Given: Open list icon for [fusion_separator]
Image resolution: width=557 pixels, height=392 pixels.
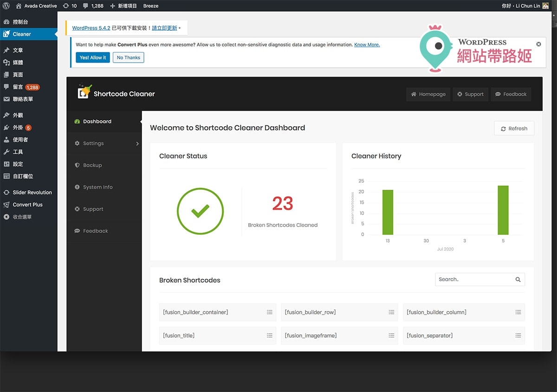Looking at the screenshot, I should pos(518,335).
